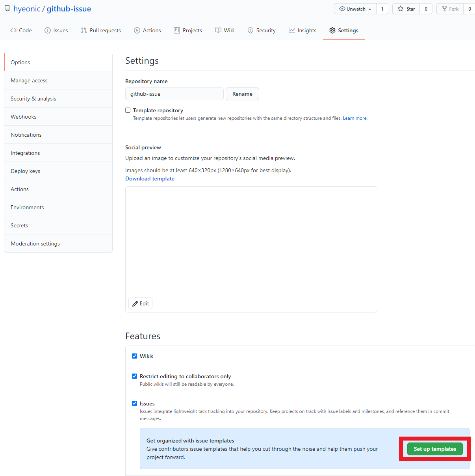Click the Settings gear icon
475x476 pixels.
click(333, 30)
